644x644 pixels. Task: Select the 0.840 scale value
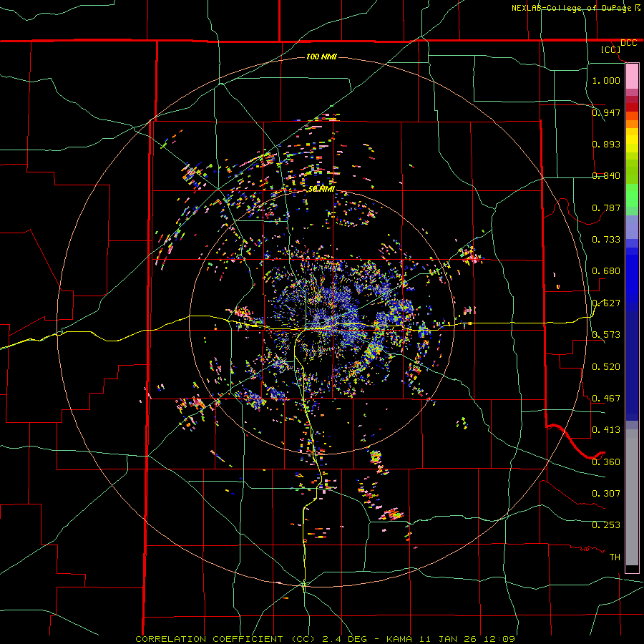606,175
